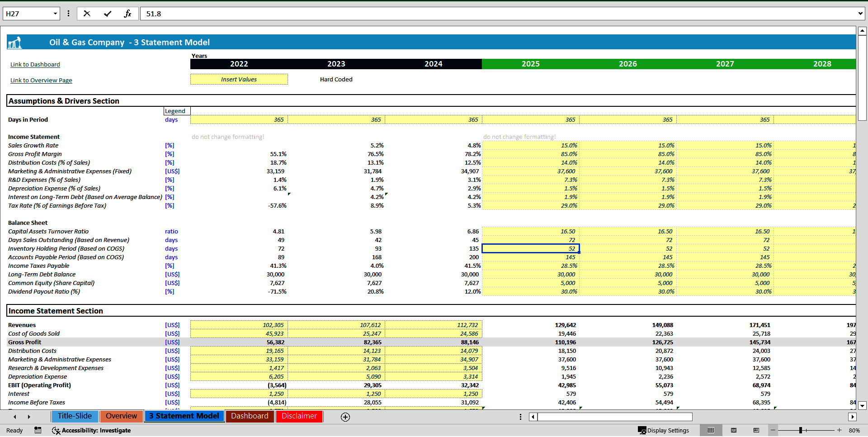Open the Name Box dropdown
The width and height of the screenshot is (868, 437).
coord(55,14)
